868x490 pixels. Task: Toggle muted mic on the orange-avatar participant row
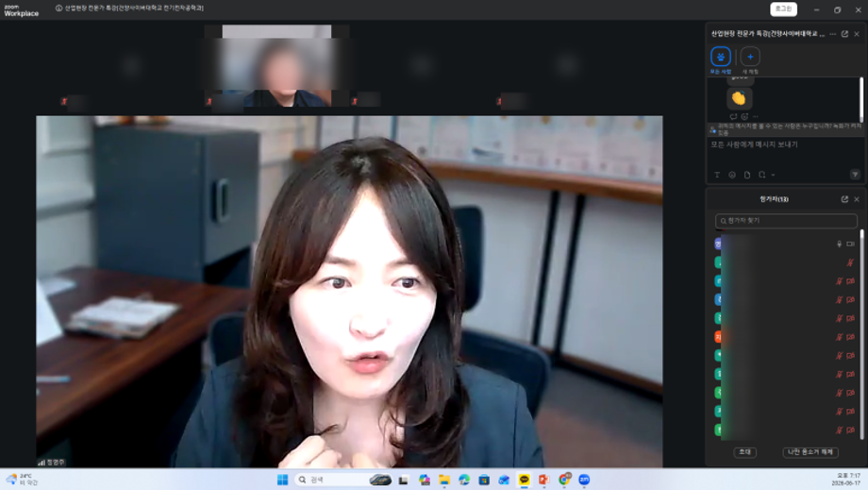pyautogui.click(x=839, y=337)
